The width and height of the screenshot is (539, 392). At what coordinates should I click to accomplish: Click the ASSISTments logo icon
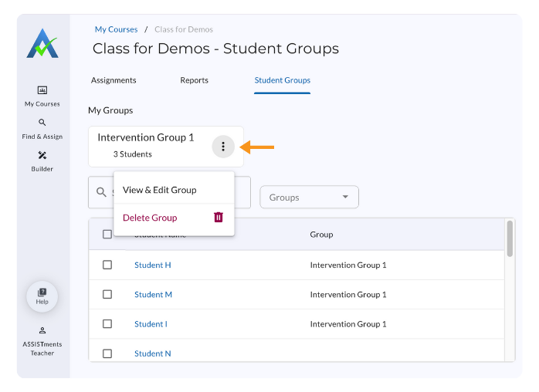coord(42,44)
